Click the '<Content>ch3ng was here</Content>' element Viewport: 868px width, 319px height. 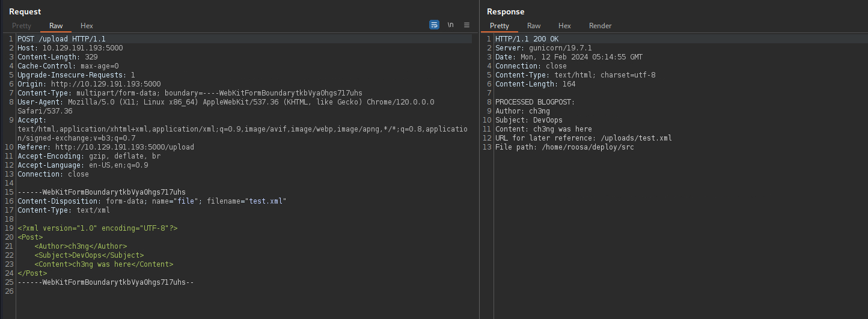[x=103, y=264]
